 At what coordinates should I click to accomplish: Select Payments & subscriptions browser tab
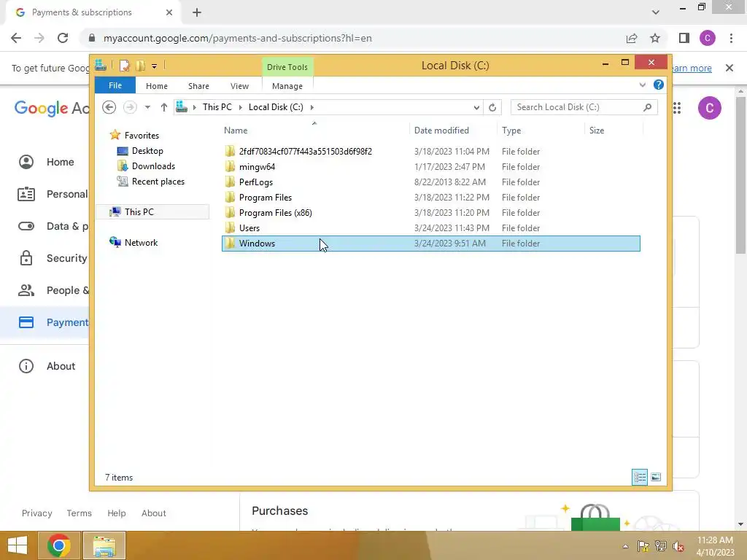[94, 12]
